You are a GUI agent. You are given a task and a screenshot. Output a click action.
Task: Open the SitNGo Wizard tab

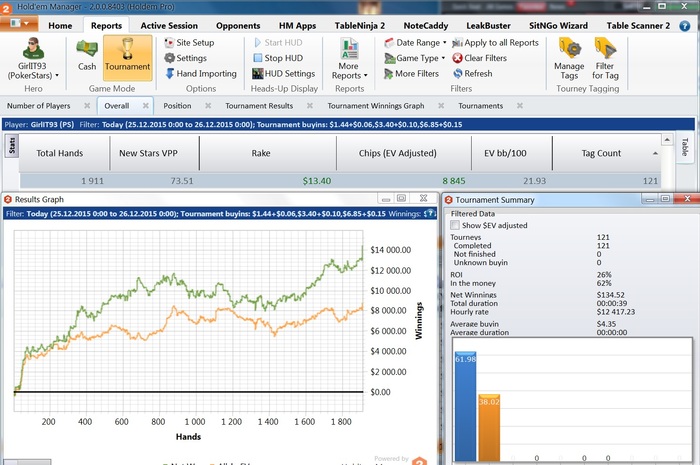[558, 26]
